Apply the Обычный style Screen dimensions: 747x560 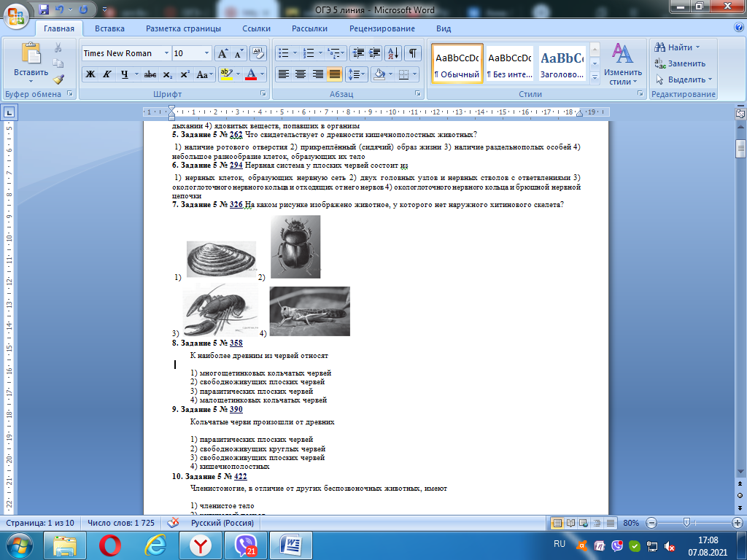tap(457, 64)
